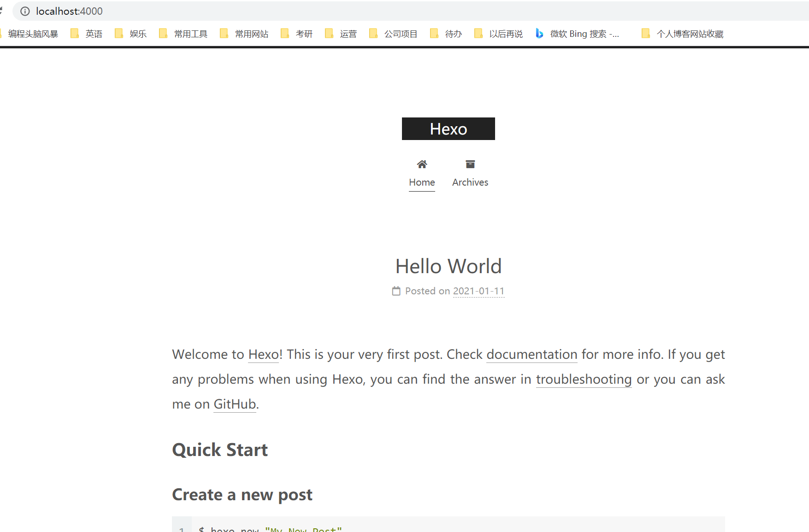Click the hexo new code block
Screen dimensions: 809x532
pyautogui.click(x=449, y=524)
